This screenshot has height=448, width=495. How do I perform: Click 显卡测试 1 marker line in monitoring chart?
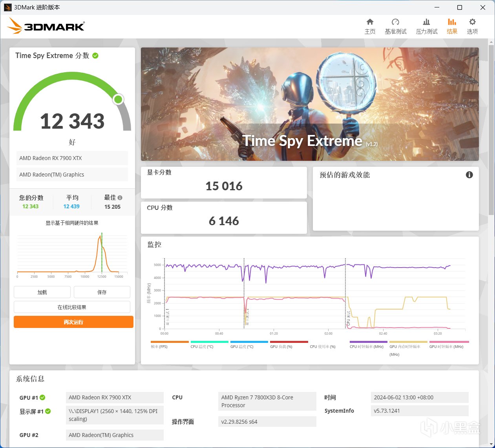(164, 293)
